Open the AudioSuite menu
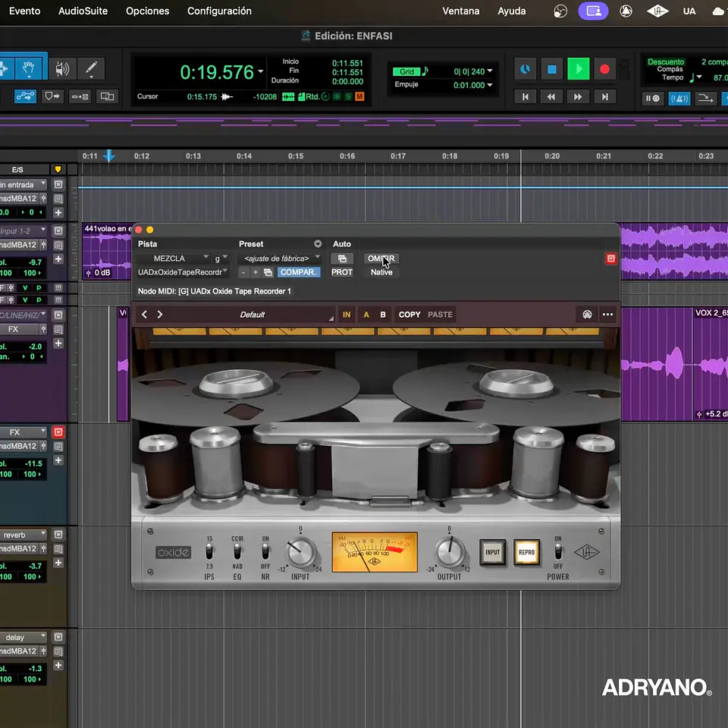The height and width of the screenshot is (728, 728). [x=83, y=11]
